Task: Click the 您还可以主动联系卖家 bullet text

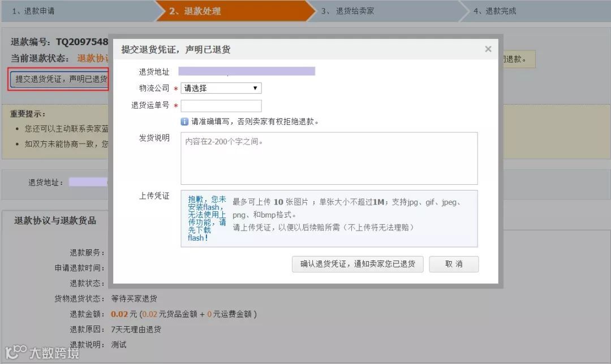Action: [66, 128]
